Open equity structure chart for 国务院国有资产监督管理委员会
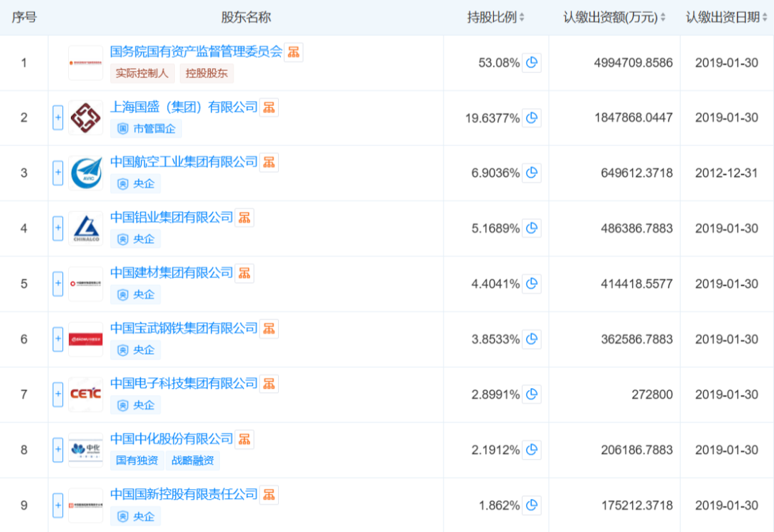 [294, 52]
